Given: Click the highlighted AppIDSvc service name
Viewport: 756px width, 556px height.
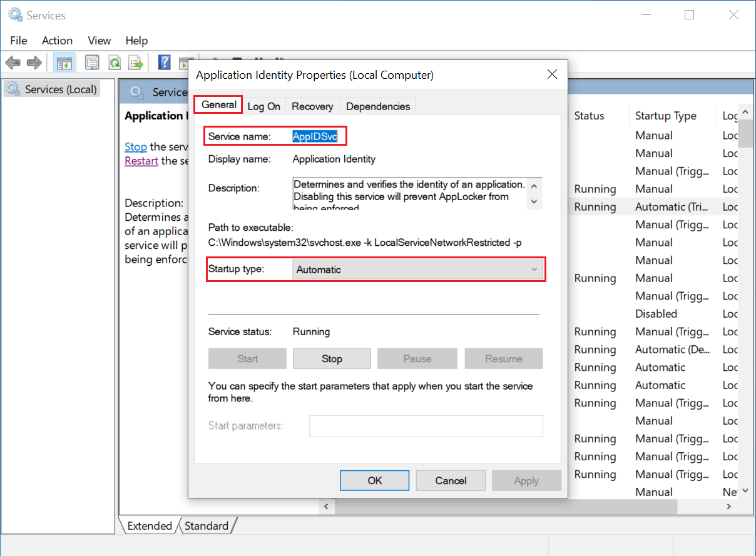Looking at the screenshot, I should click(x=315, y=136).
